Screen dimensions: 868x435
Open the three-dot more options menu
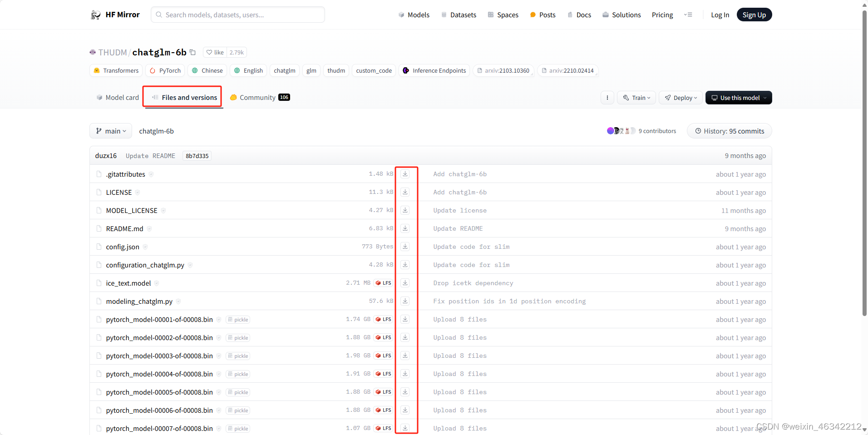point(607,98)
